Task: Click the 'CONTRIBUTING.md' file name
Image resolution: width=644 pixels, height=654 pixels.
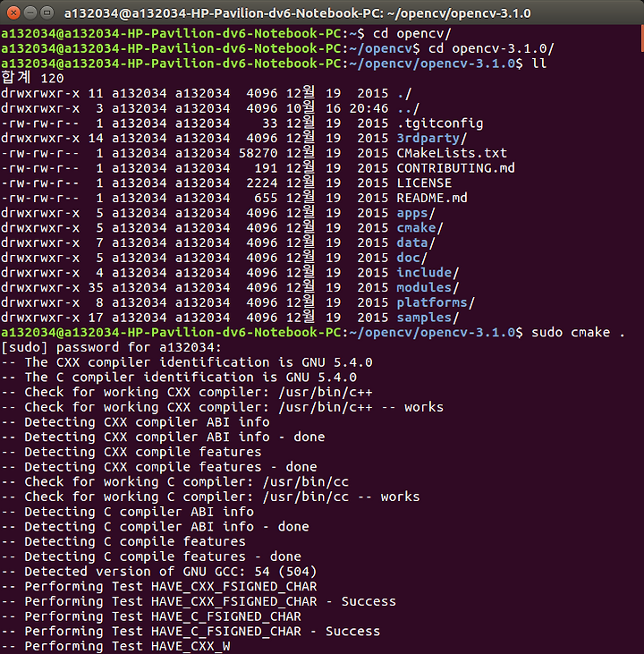Action: (455, 168)
